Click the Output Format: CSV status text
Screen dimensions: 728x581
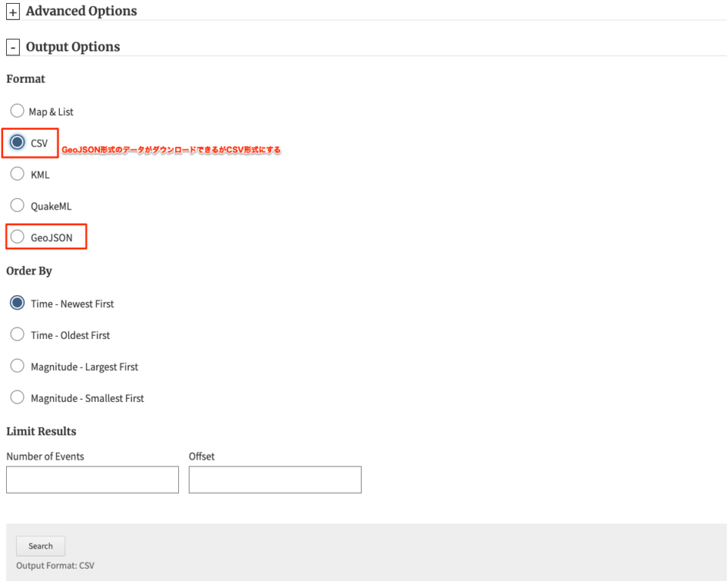55,566
